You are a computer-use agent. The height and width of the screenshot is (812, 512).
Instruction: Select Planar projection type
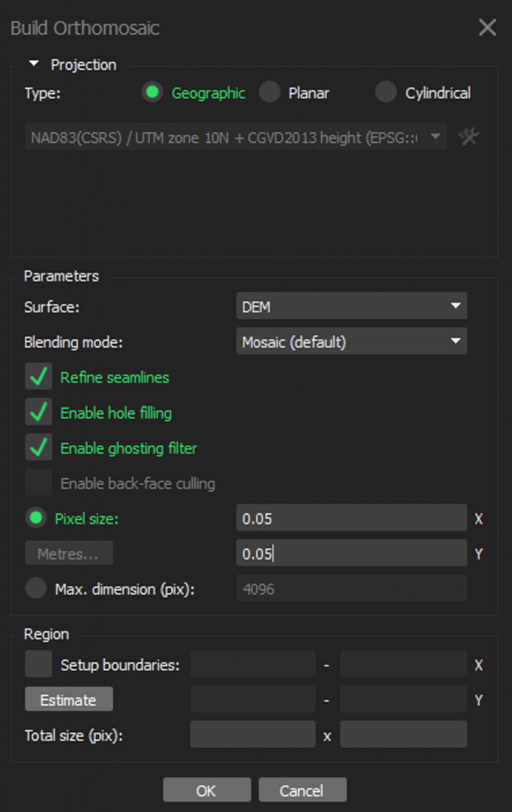(x=270, y=93)
